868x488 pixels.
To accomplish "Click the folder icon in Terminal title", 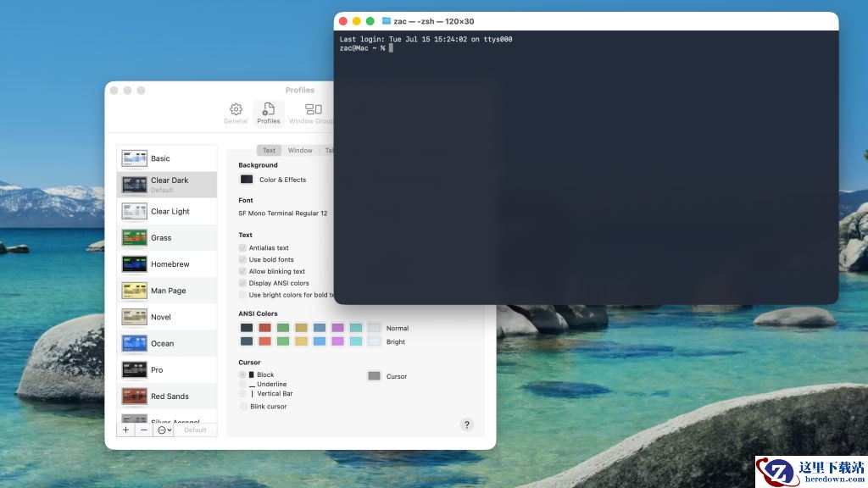I will 387,21.
